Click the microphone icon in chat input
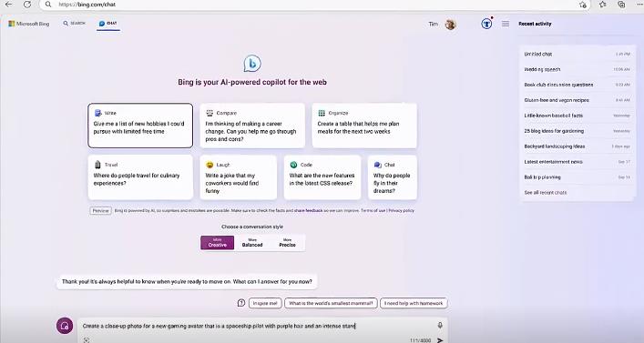Viewport: 644px width, 343px height. click(440, 325)
